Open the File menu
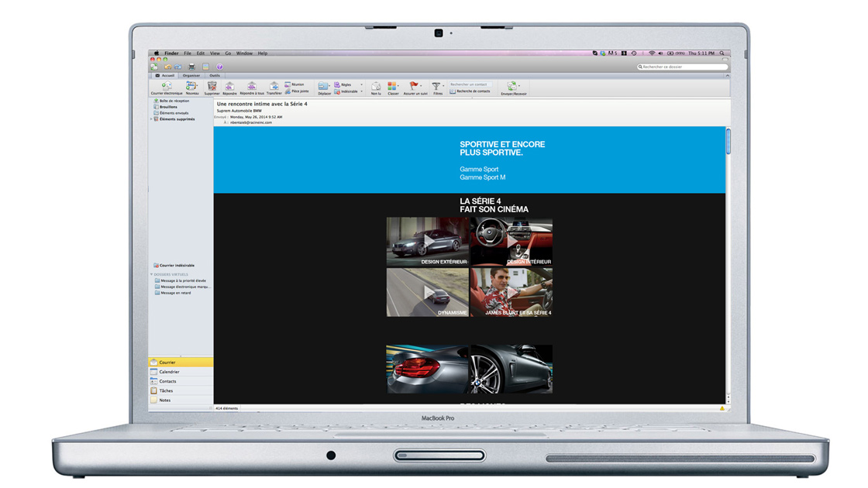Viewport: 868px width, 488px height. (188, 53)
